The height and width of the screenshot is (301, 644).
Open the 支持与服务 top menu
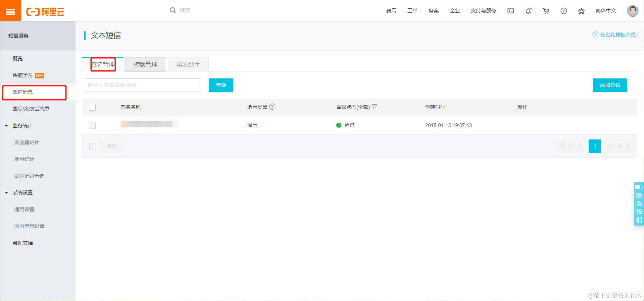[x=483, y=11]
